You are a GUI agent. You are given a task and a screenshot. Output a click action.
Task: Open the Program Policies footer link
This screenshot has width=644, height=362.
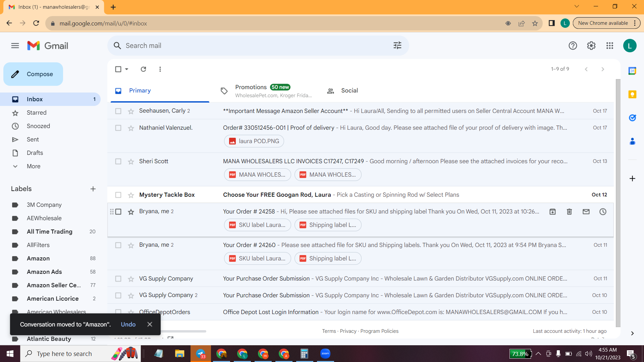[x=379, y=331]
